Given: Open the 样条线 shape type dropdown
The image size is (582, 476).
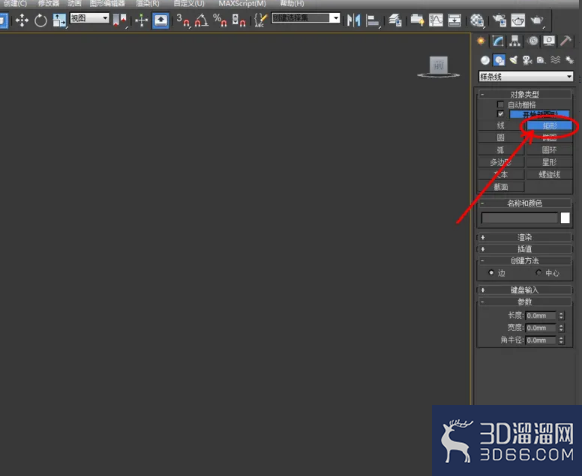Looking at the screenshot, I should (x=526, y=77).
